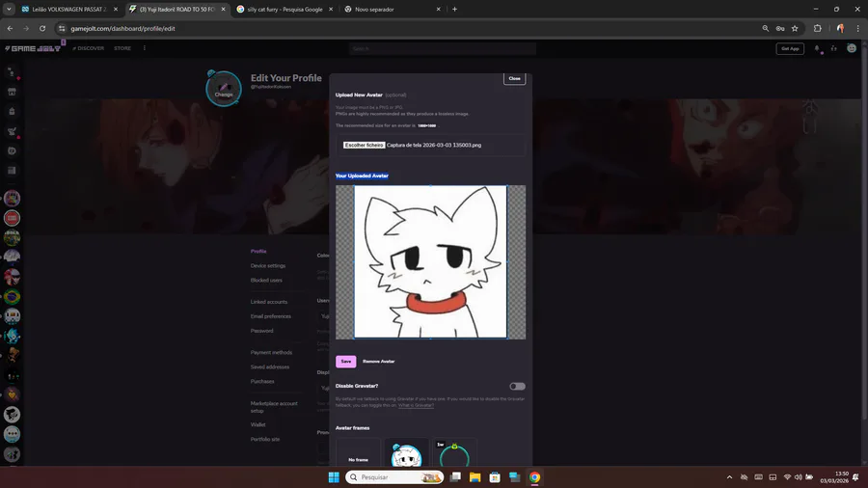Open a new browser tab
Image resolution: width=868 pixels, height=488 pixels.
coord(454,10)
